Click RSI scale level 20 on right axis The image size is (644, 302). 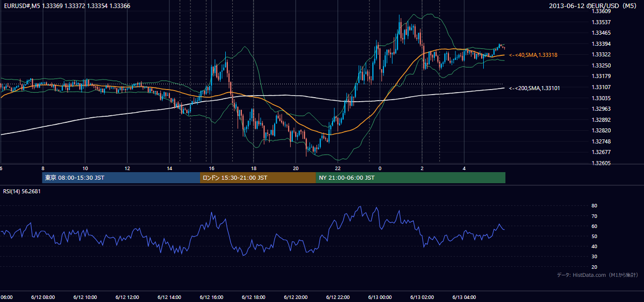pos(594,267)
